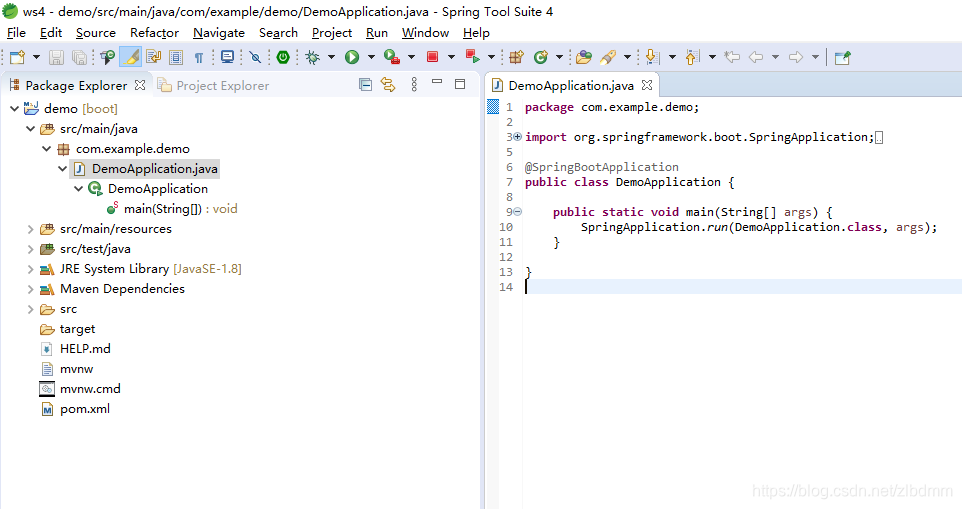The height and width of the screenshot is (509, 962).
Task: Toggle Word Wrap toolbar icon
Action: [x=153, y=57]
